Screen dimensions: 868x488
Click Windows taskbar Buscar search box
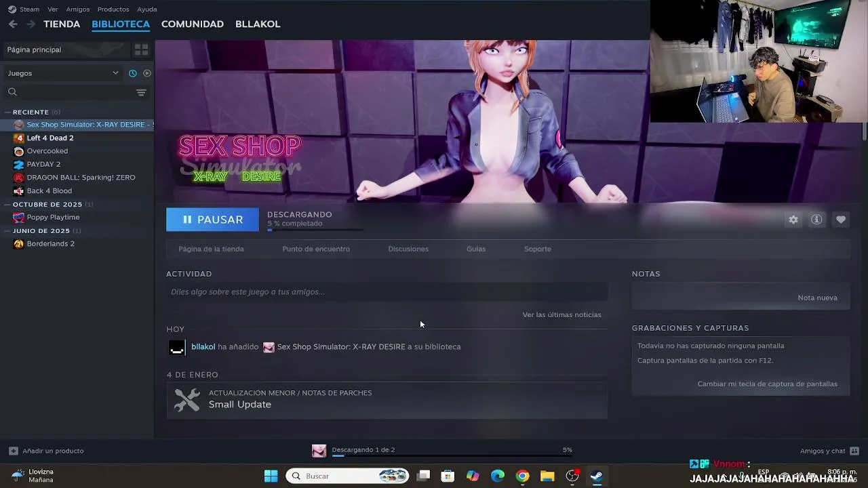point(348,476)
